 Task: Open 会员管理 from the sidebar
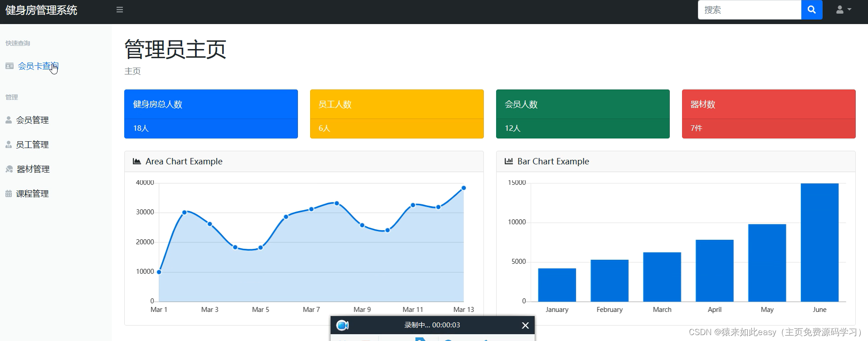point(32,120)
